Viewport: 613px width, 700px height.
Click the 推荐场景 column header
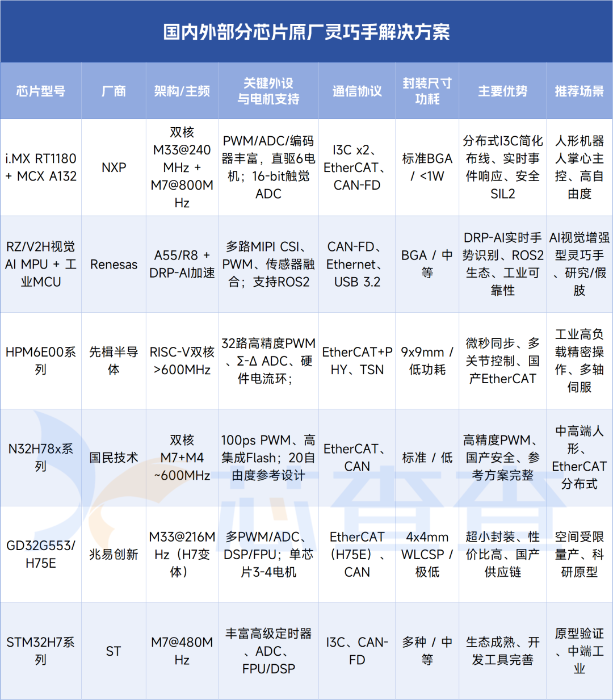coord(580,91)
